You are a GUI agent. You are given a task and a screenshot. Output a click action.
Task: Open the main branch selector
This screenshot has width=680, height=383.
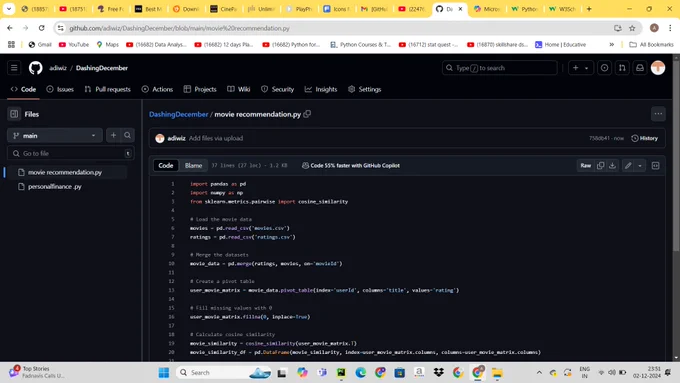point(55,135)
